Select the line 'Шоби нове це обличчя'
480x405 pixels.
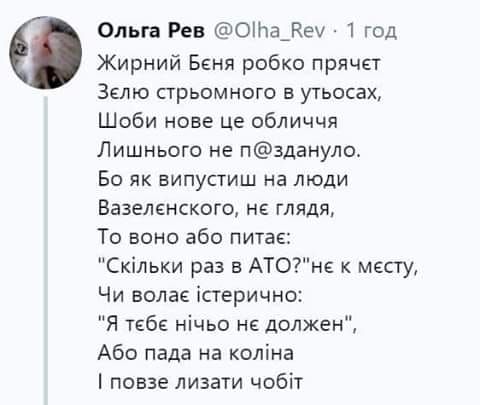(218, 120)
